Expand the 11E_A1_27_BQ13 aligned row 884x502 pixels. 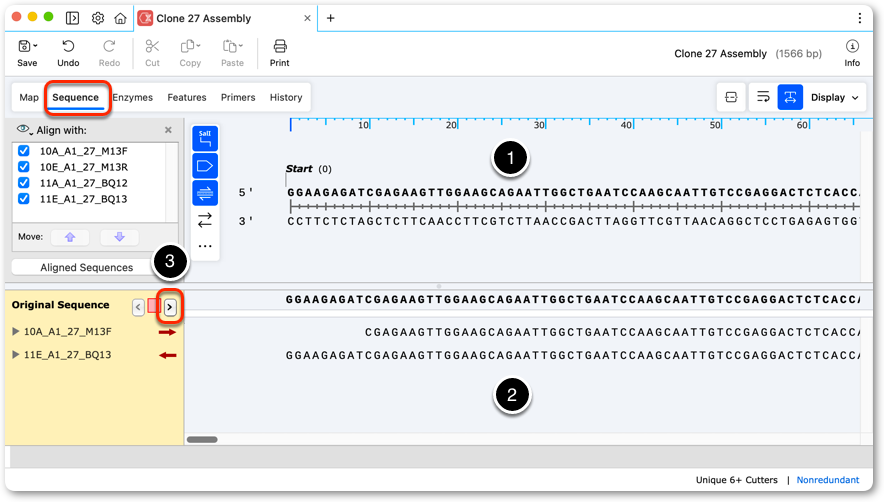click(16, 355)
